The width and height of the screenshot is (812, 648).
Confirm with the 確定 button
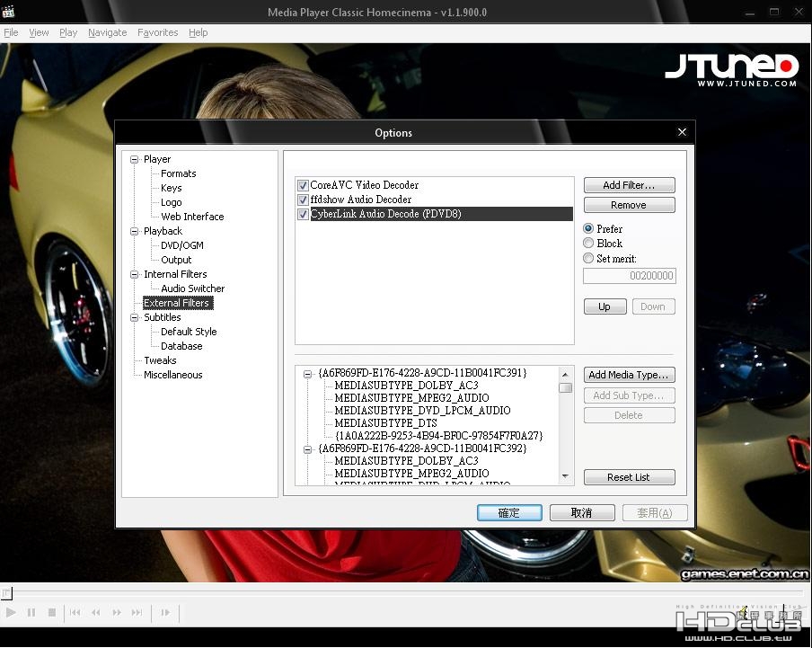point(509,513)
